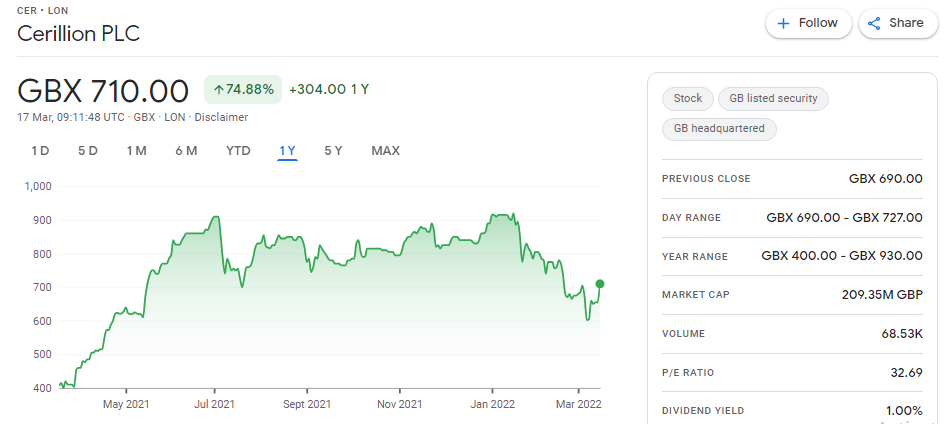Click the 1.00% dividend yield value
Viewport: 945px width, 424px height.
point(904,411)
